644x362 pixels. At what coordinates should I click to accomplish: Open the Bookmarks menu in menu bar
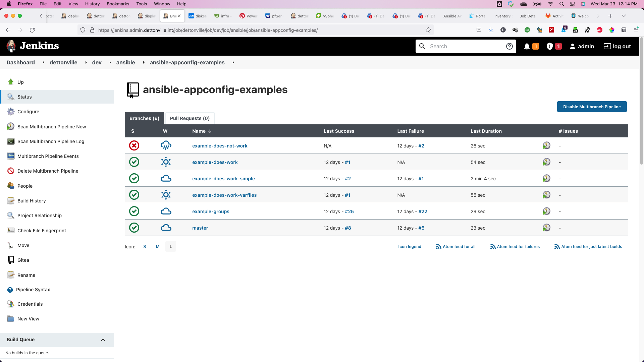pos(118,4)
